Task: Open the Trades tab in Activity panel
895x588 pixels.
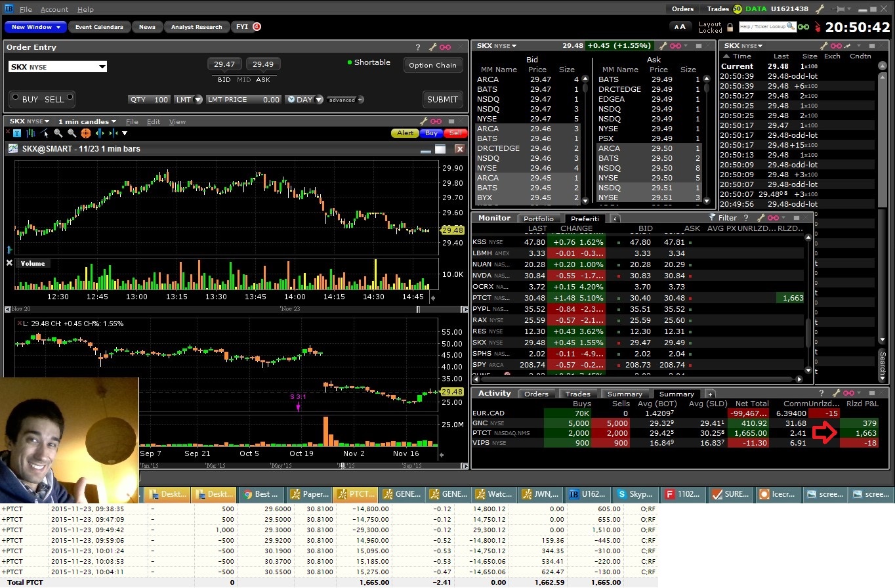Action: point(577,394)
